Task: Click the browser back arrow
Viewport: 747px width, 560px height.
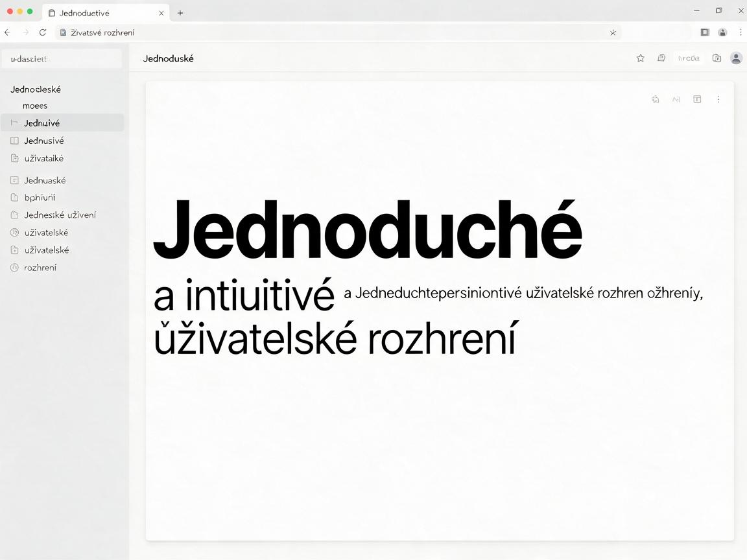Action: coord(7,32)
